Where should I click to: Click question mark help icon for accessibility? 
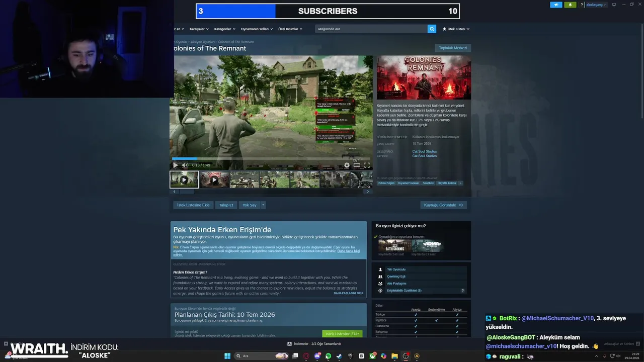coord(463,291)
